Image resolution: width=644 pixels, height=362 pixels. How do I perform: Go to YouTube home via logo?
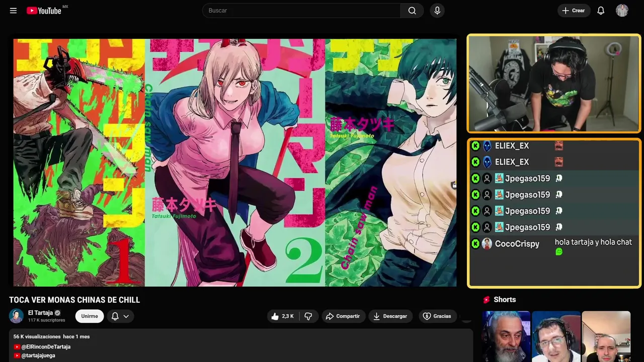point(44,11)
